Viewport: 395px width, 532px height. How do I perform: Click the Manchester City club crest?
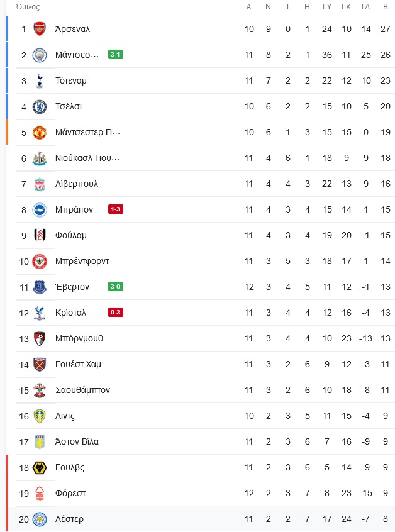[40, 55]
